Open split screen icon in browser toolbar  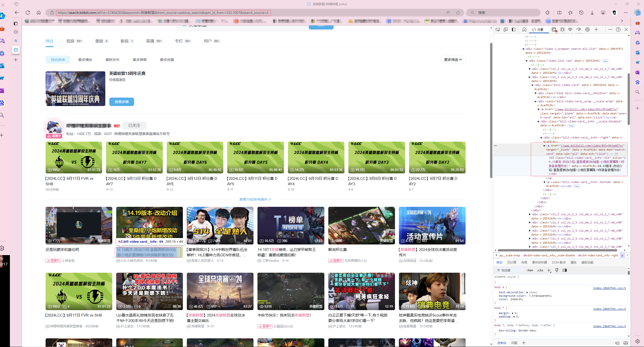pyautogui.click(x=560, y=12)
